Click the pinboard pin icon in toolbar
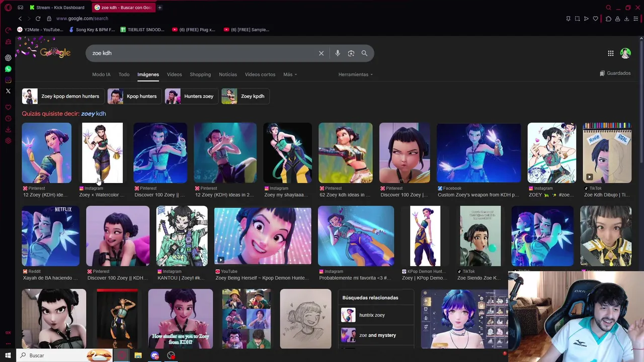The image size is (644, 362). pyautogui.click(x=568, y=19)
